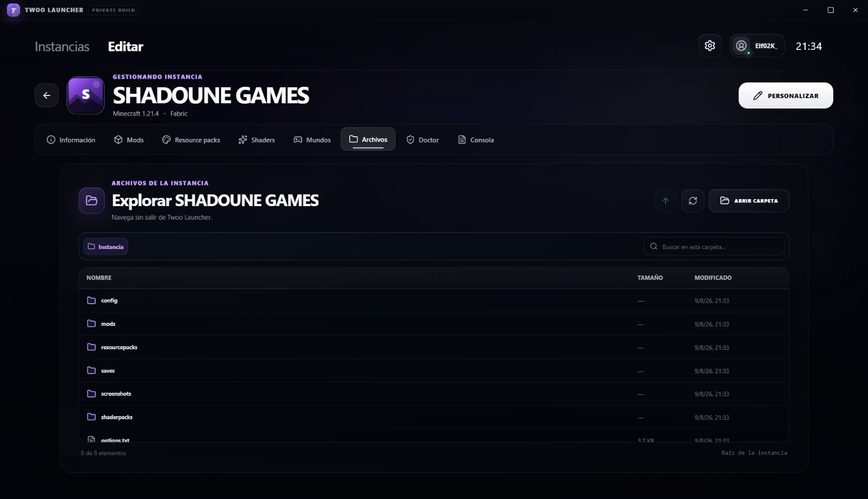Select the Archivos tab
The height and width of the screenshot is (499, 868).
click(368, 139)
